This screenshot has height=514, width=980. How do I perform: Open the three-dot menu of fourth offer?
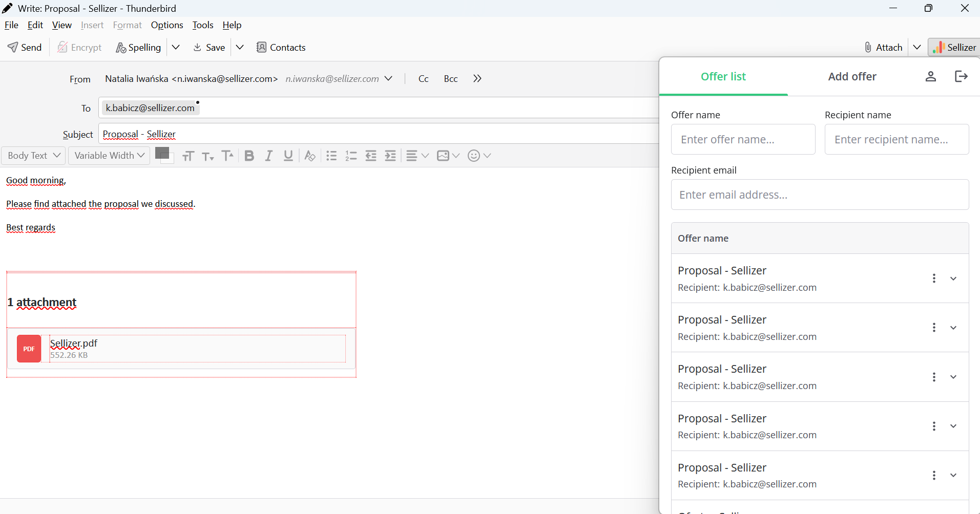coord(934,426)
